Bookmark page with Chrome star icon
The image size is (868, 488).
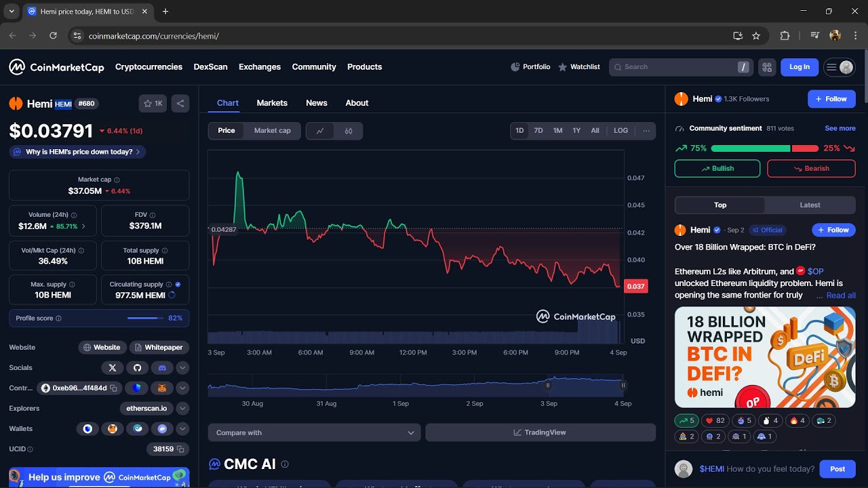coord(756,35)
